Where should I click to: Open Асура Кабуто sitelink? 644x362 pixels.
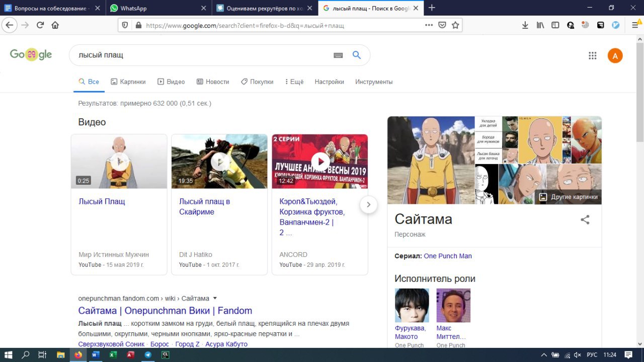[226, 344]
